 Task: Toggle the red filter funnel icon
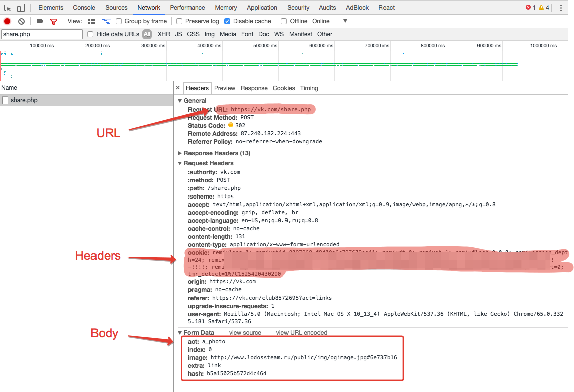54,21
